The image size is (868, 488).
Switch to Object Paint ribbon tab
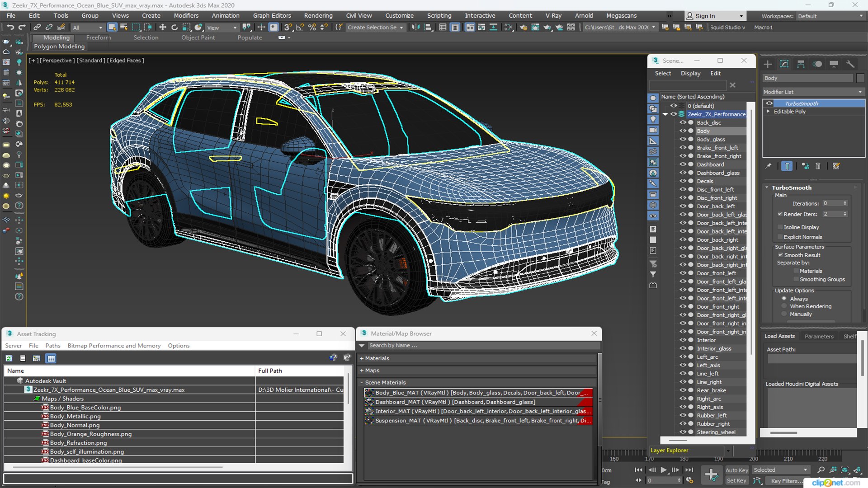(198, 38)
